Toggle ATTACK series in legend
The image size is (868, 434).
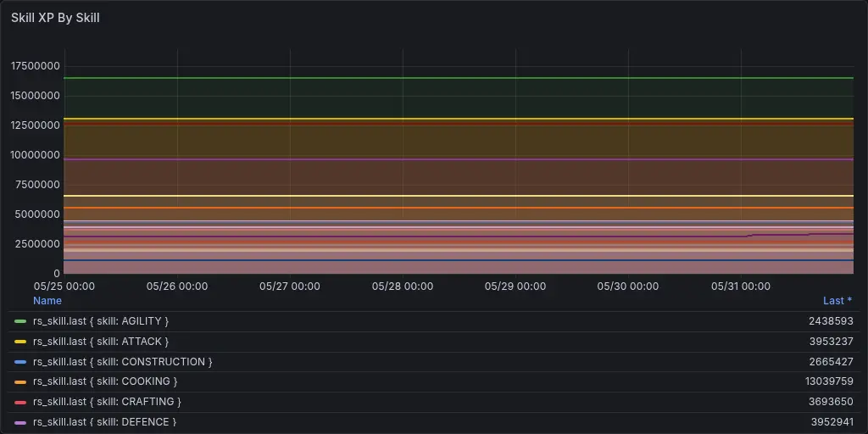click(101, 342)
